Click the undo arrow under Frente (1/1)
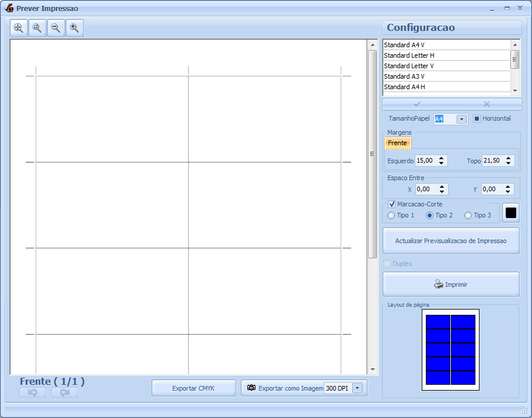Screen dimensions: 532x418 tap(33, 392)
